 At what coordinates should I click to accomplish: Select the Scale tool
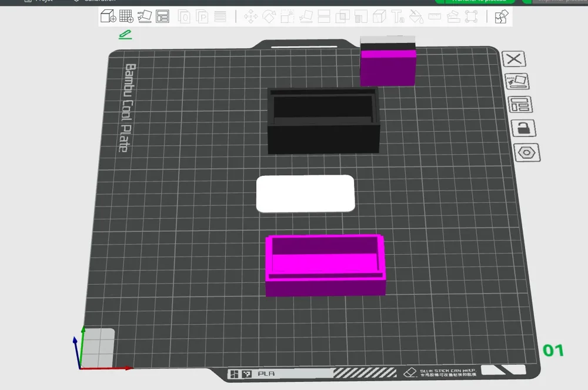288,17
